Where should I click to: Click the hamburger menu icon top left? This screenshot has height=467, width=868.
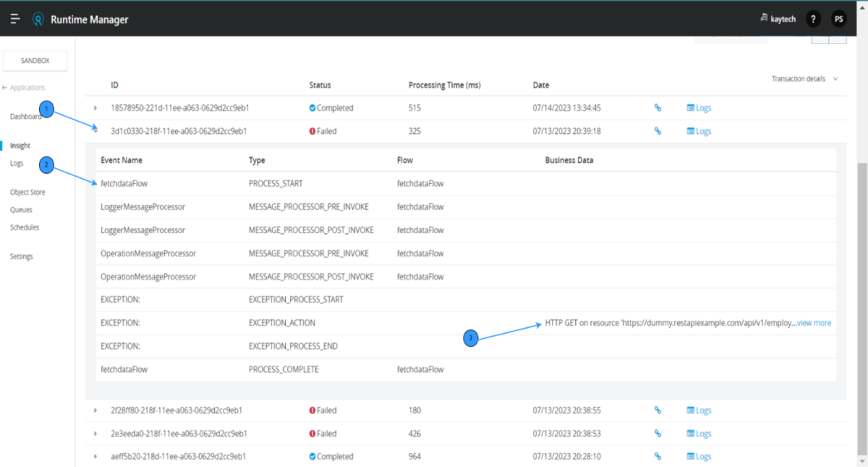pos(14,19)
